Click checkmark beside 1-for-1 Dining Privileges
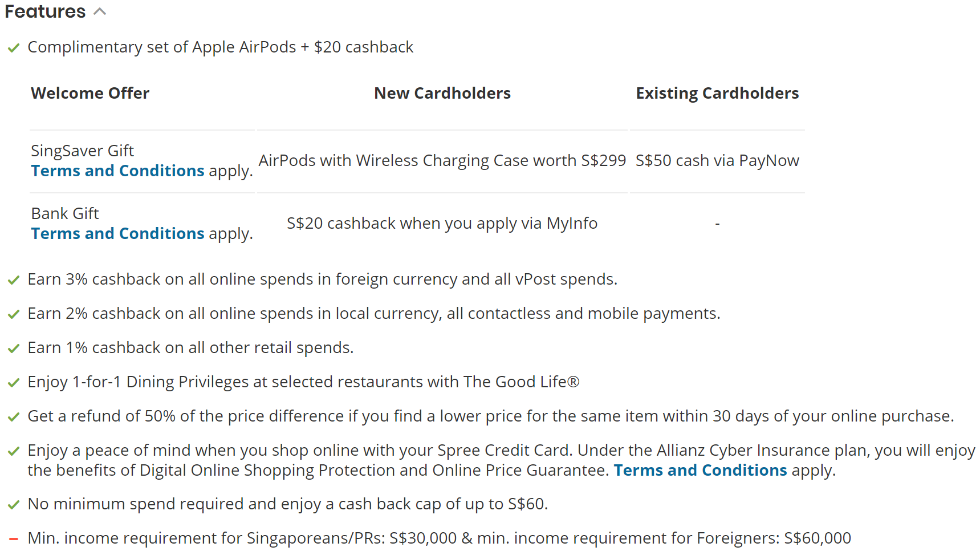Viewport: 980px width, 551px height. point(14,383)
